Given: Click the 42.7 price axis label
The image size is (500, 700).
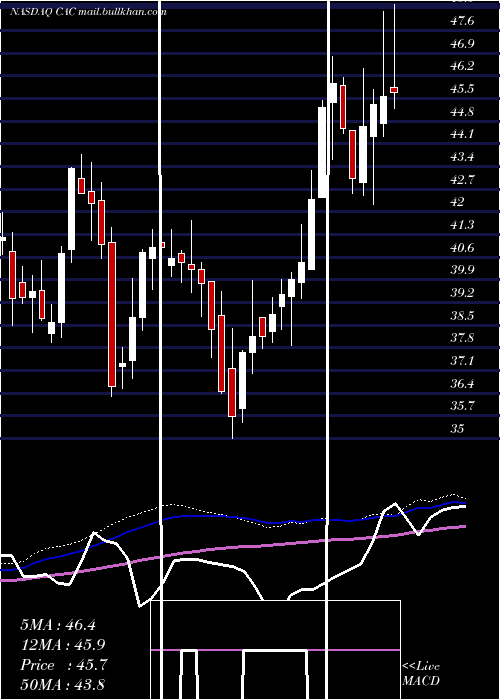Looking at the screenshot, I should (462, 179).
